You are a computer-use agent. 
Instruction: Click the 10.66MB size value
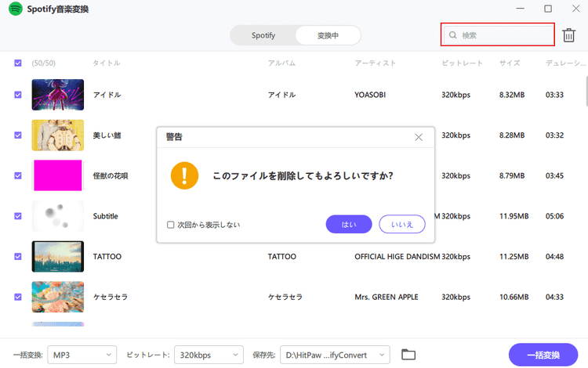click(x=514, y=297)
